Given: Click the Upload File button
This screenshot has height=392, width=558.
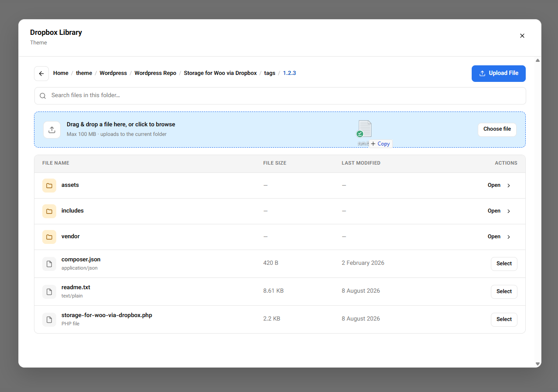Looking at the screenshot, I should pyautogui.click(x=499, y=74).
